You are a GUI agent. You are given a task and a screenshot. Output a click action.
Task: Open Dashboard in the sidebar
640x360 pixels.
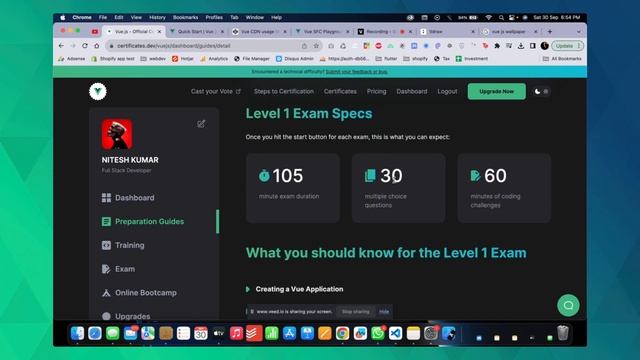tap(128, 198)
